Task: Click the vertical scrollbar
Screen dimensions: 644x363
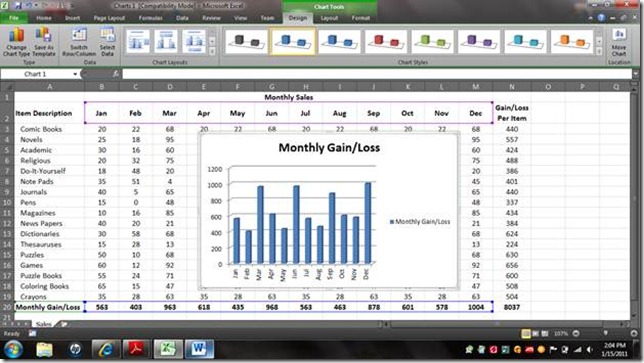Action: pyautogui.click(x=635, y=201)
